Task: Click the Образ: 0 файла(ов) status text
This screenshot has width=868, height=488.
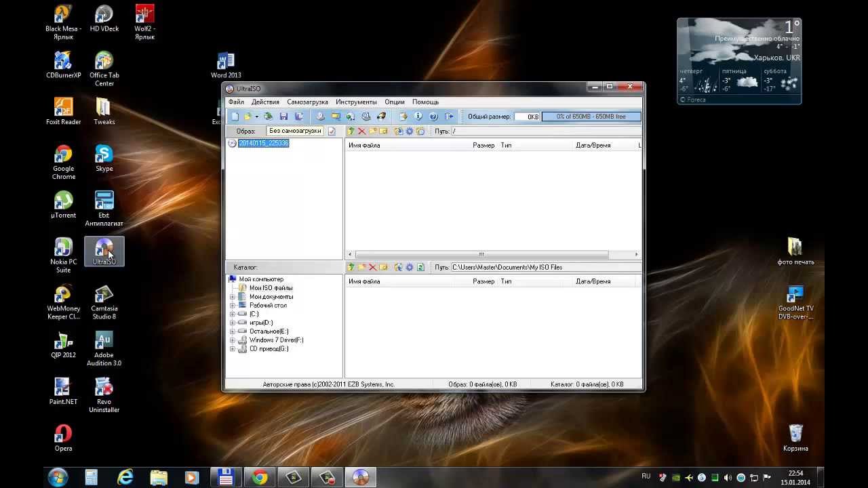Action: coord(483,384)
